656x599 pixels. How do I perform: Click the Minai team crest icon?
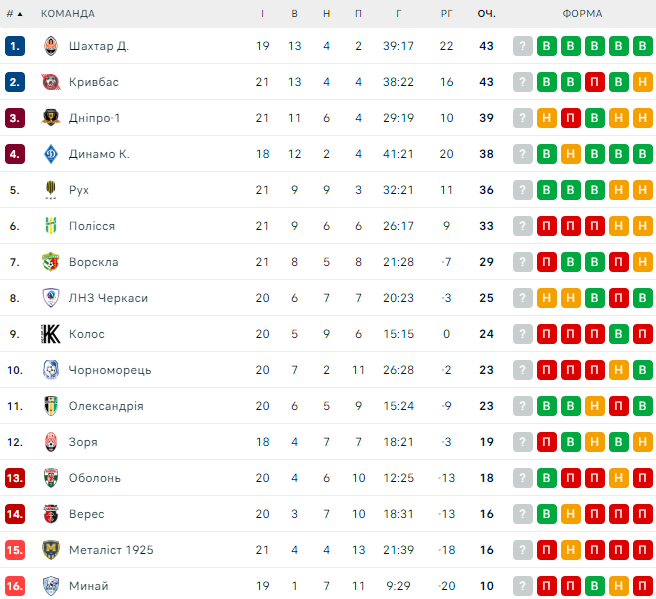pos(51,586)
